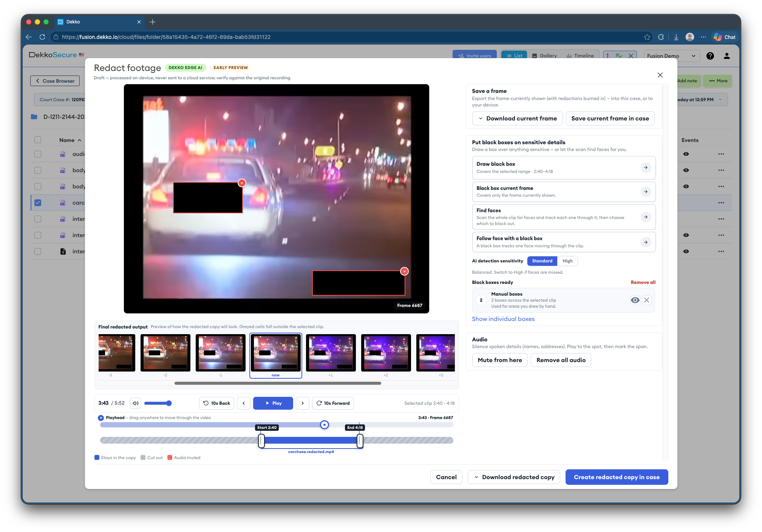Start the Find faces scan arrow

coord(646,217)
